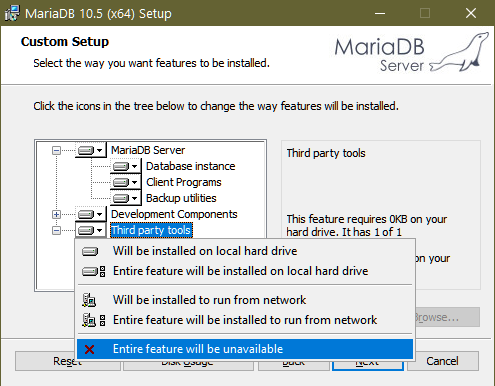
Task: Click the Custom Setup heading
Action: [65, 42]
